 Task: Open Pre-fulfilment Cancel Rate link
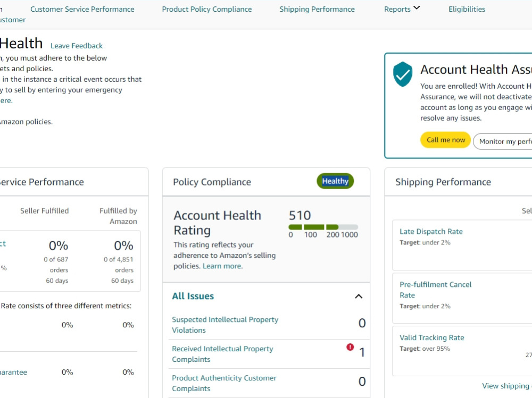(435, 290)
